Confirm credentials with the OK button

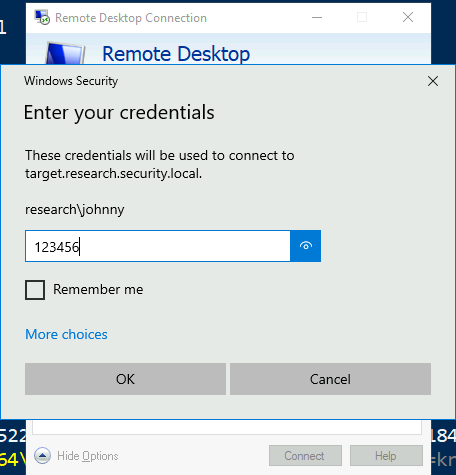[x=125, y=379]
